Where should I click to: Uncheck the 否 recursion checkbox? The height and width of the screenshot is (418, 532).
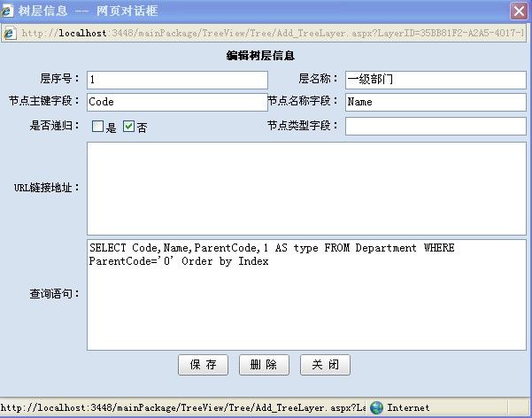pyautogui.click(x=128, y=127)
